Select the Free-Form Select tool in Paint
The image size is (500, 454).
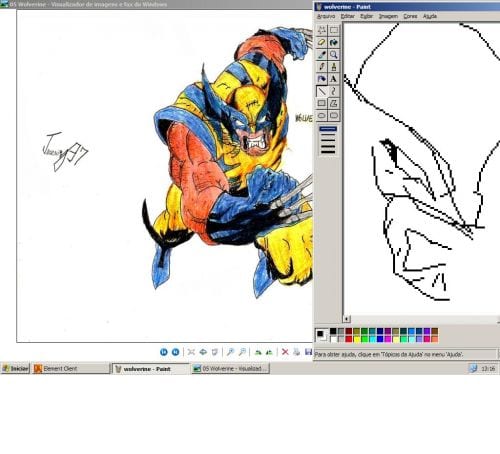(x=321, y=30)
